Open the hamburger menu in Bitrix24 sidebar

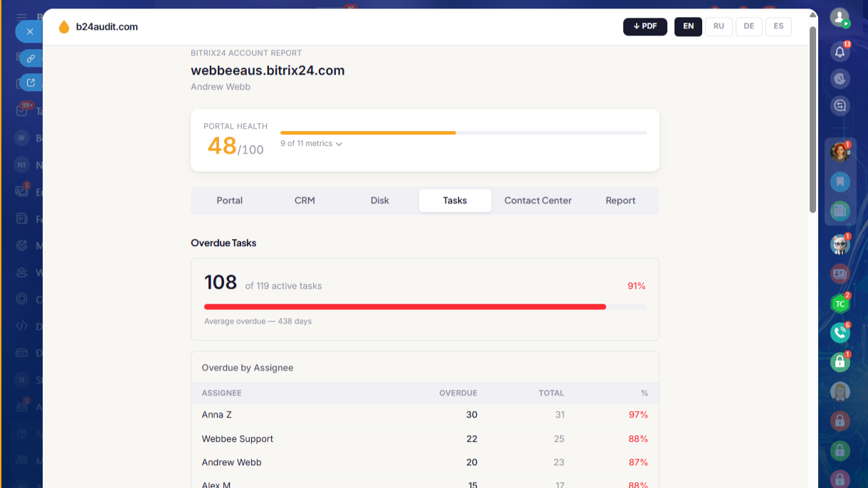point(22,17)
